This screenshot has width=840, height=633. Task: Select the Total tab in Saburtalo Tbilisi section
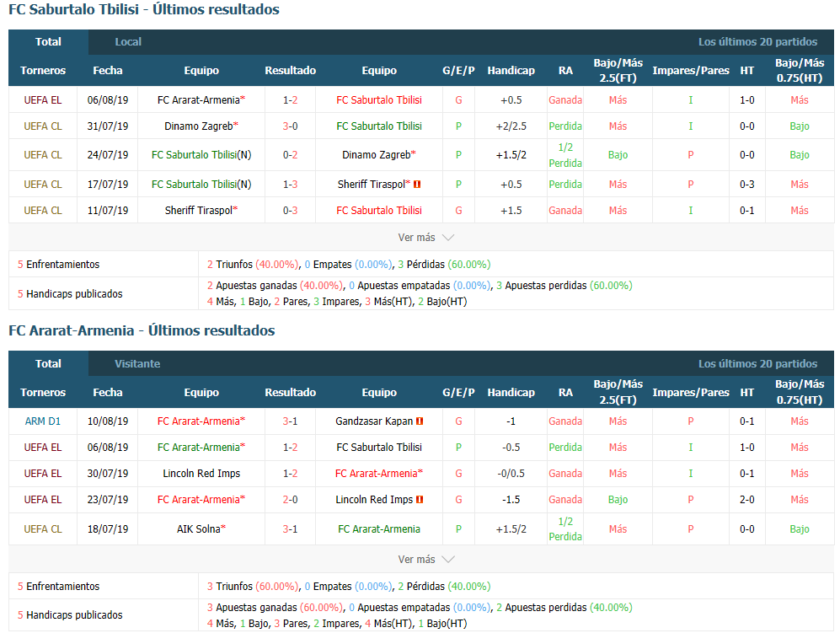[48, 42]
